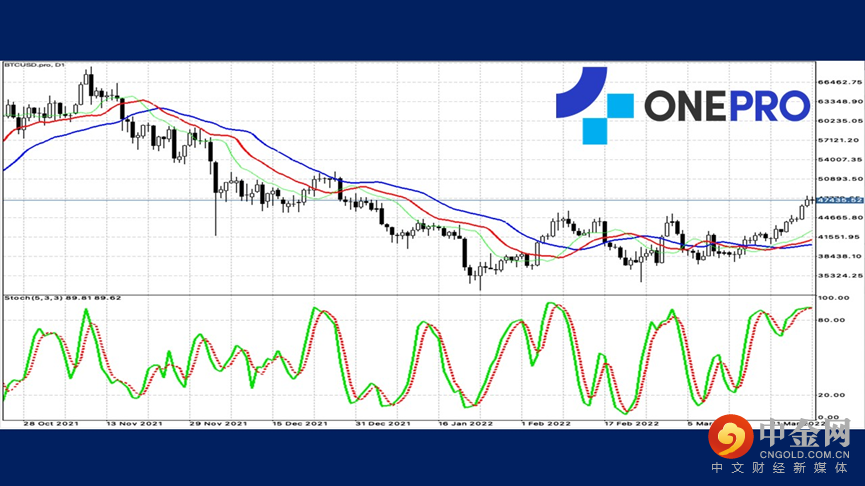The height and width of the screenshot is (486, 865).
Task: Click the 31 Dec 2021 date label
Action: 383,424
